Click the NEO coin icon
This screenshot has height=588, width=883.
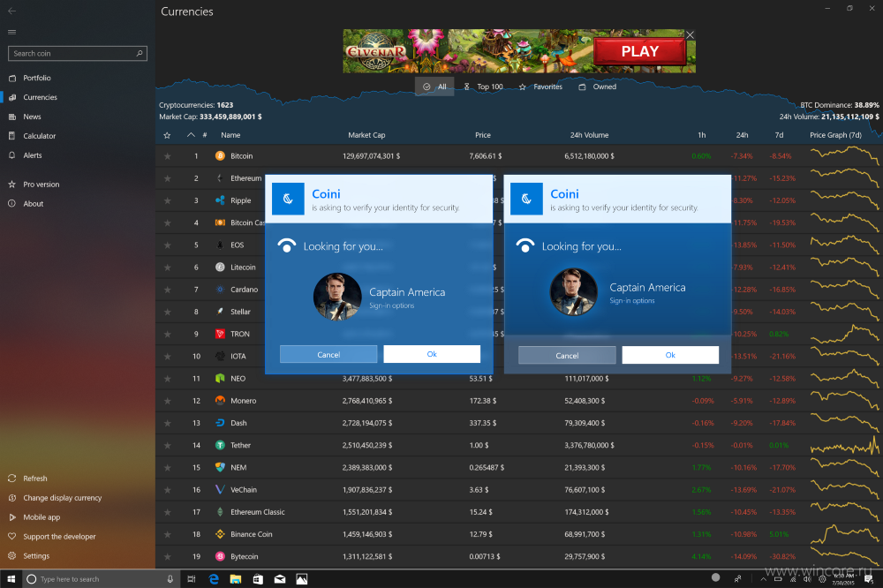point(220,379)
